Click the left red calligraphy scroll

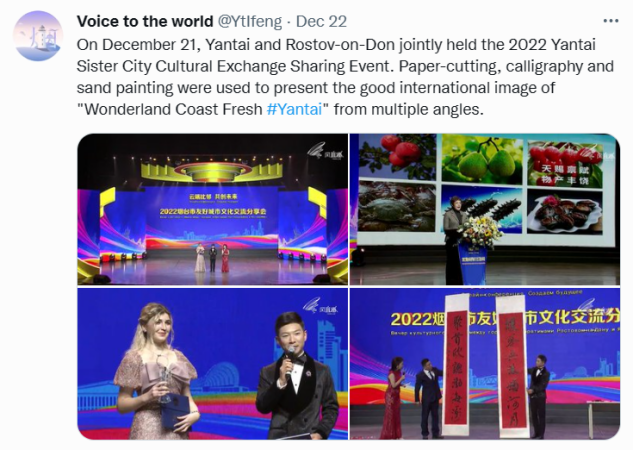point(456,366)
